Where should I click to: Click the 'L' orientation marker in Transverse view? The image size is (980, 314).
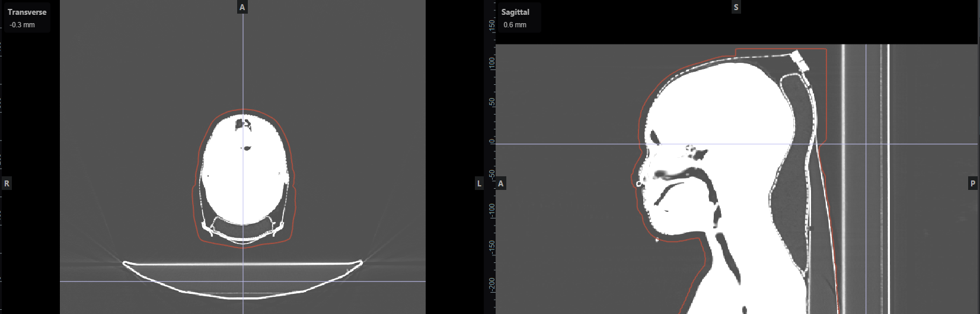tap(479, 183)
